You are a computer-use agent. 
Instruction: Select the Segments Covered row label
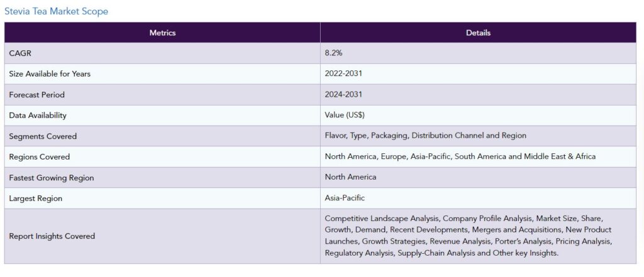click(x=43, y=136)
